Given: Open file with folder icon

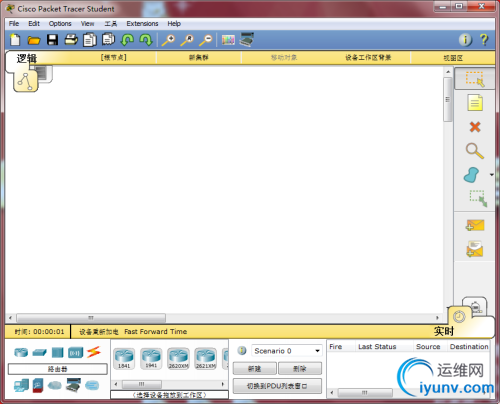Looking at the screenshot, I should coord(34,40).
